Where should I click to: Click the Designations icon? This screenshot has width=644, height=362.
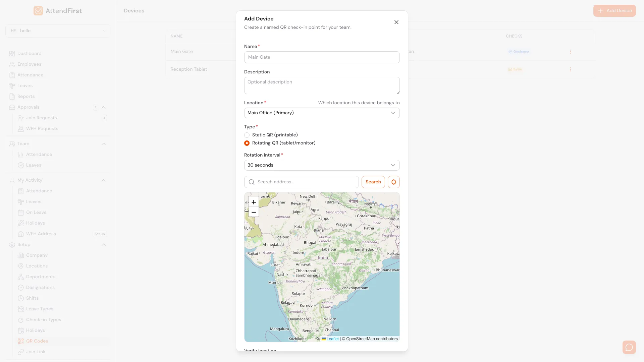(21, 288)
